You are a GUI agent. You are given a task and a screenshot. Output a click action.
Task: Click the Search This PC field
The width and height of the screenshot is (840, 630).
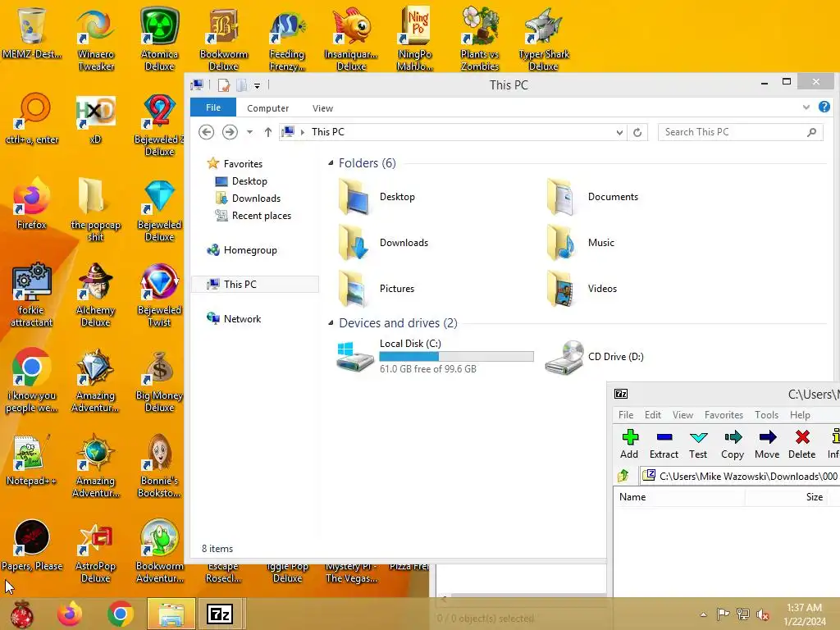coord(741,132)
